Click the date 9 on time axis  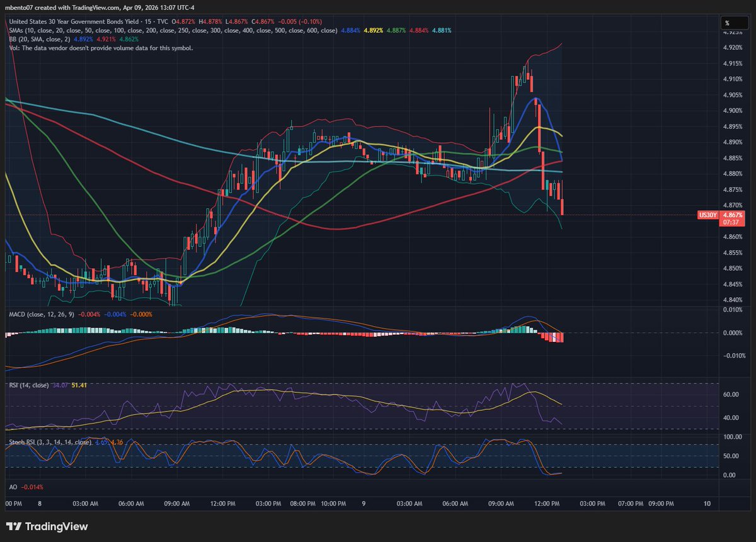coord(364,504)
